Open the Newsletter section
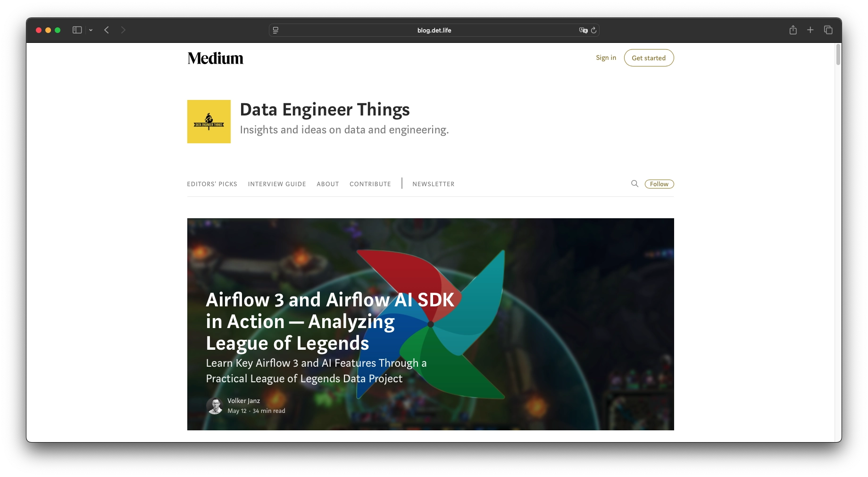 click(x=433, y=184)
